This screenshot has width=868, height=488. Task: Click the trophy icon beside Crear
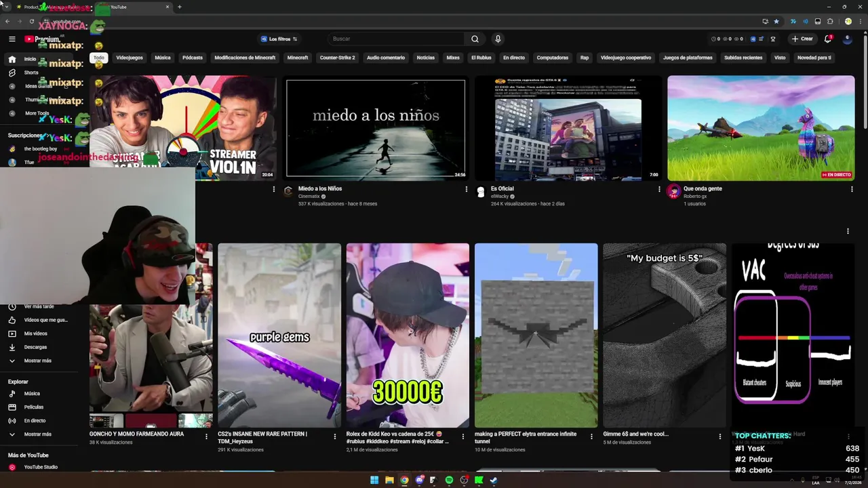coord(773,39)
